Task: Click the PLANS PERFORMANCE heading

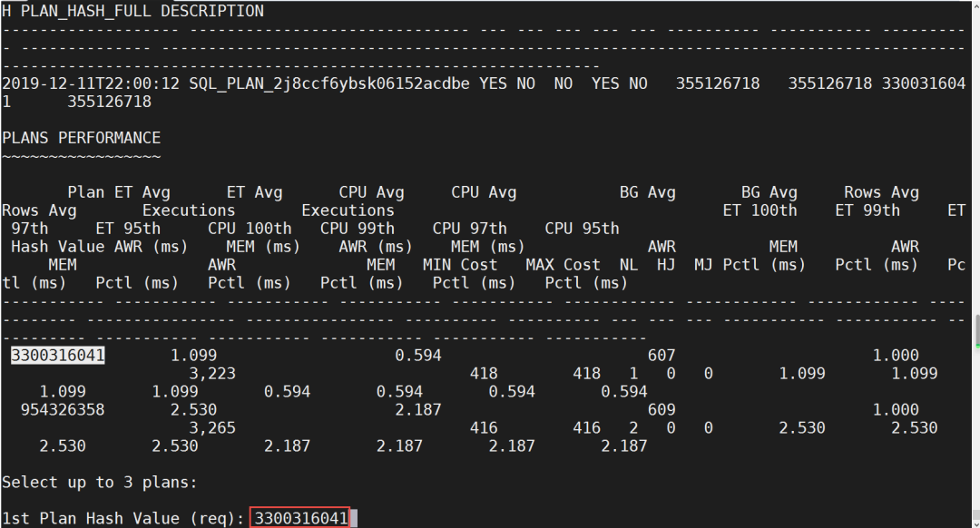Action: [x=82, y=138]
